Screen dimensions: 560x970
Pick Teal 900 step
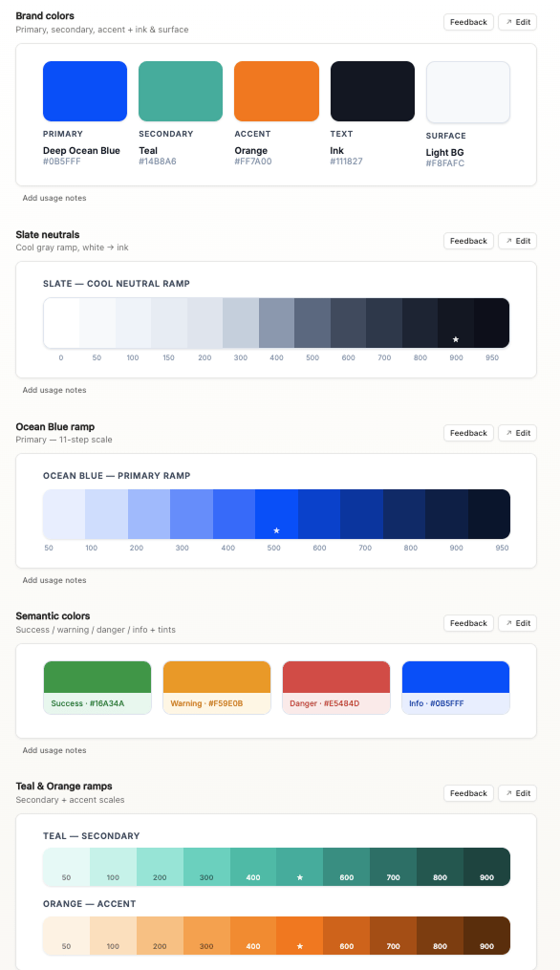click(487, 867)
